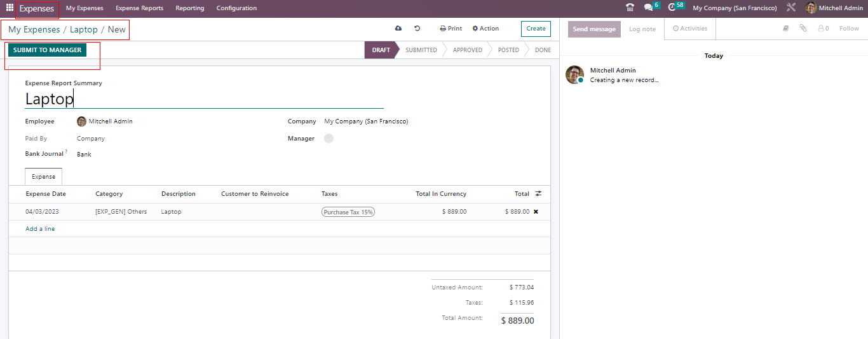Click Submit to Manager button
Screen dimensions: 868x339
[x=47, y=50]
